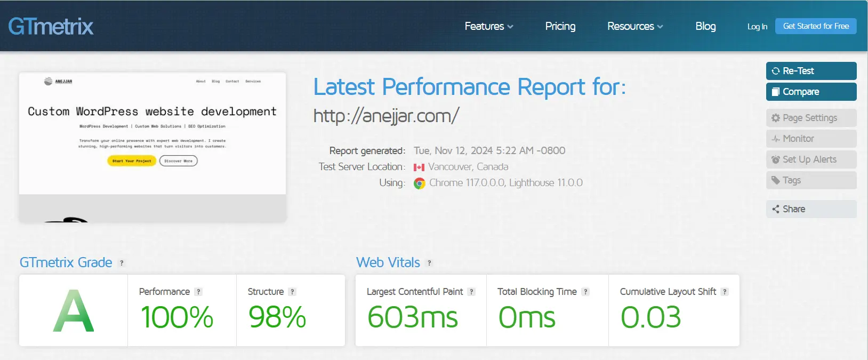Click the Compare button
Viewport: 868px width, 360px height.
811,92
